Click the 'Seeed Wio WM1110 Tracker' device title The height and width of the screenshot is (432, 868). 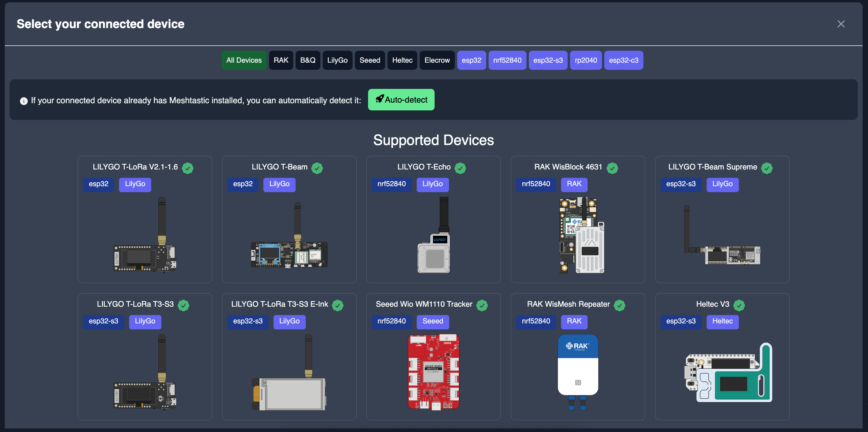point(424,304)
